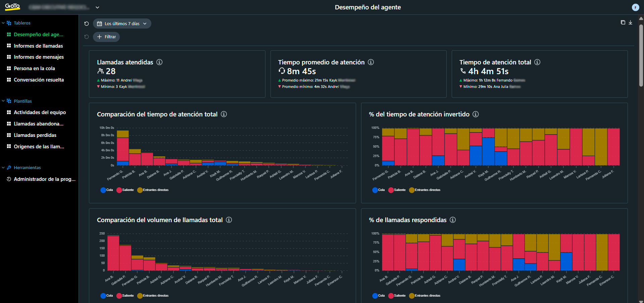
Task: Open the info icon beside Llamadas atendidas
Action: [160, 62]
